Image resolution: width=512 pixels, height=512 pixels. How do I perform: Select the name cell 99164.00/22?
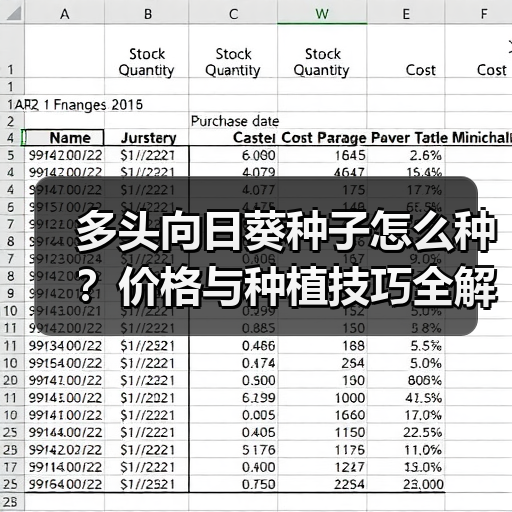pos(64,484)
